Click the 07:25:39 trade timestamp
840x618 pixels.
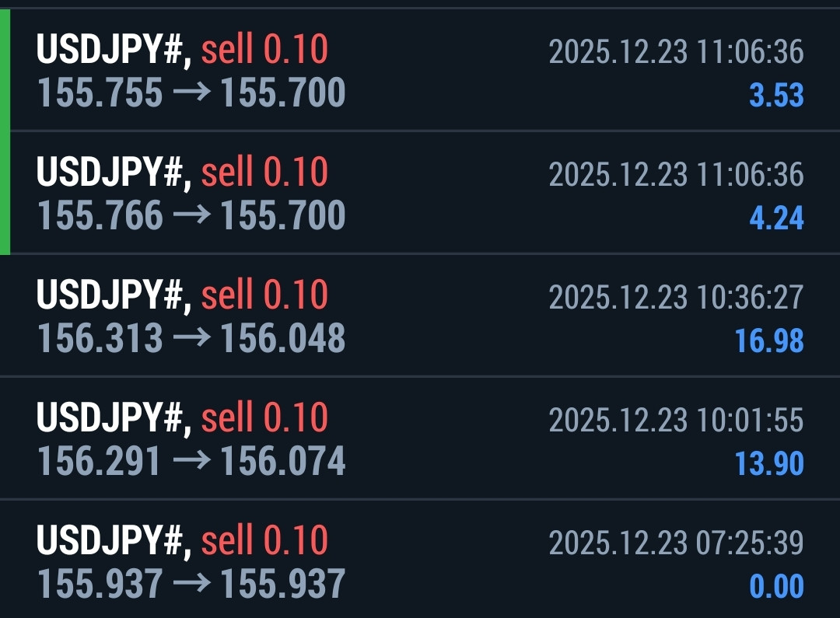click(x=676, y=542)
